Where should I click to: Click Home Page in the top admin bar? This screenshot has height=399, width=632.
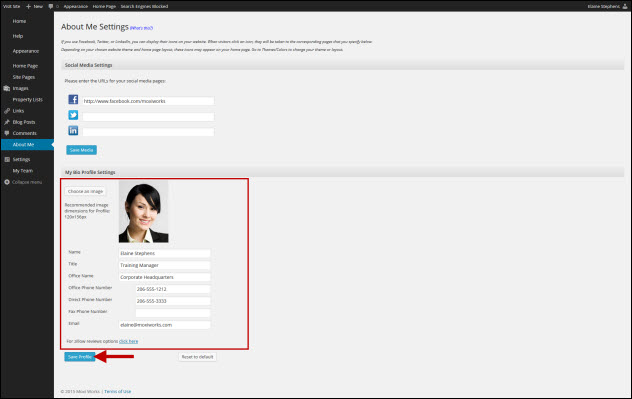coord(104,6)
